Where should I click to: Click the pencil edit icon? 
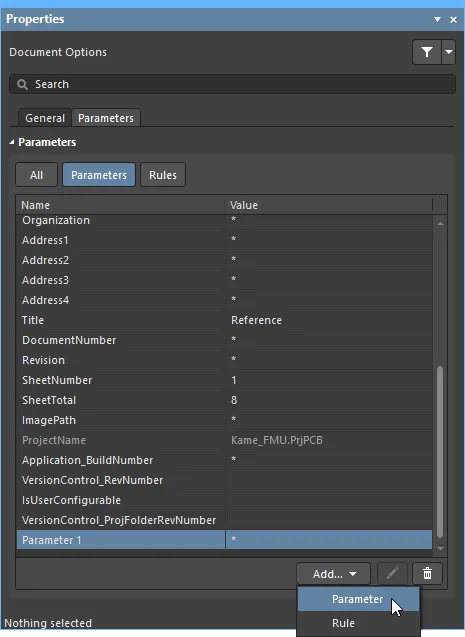(392, 574)
